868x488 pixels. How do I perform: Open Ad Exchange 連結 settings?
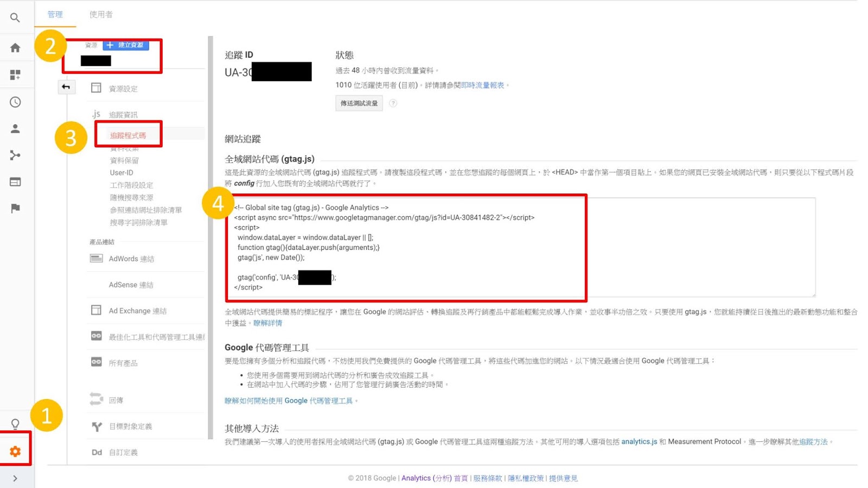(137, 311)
